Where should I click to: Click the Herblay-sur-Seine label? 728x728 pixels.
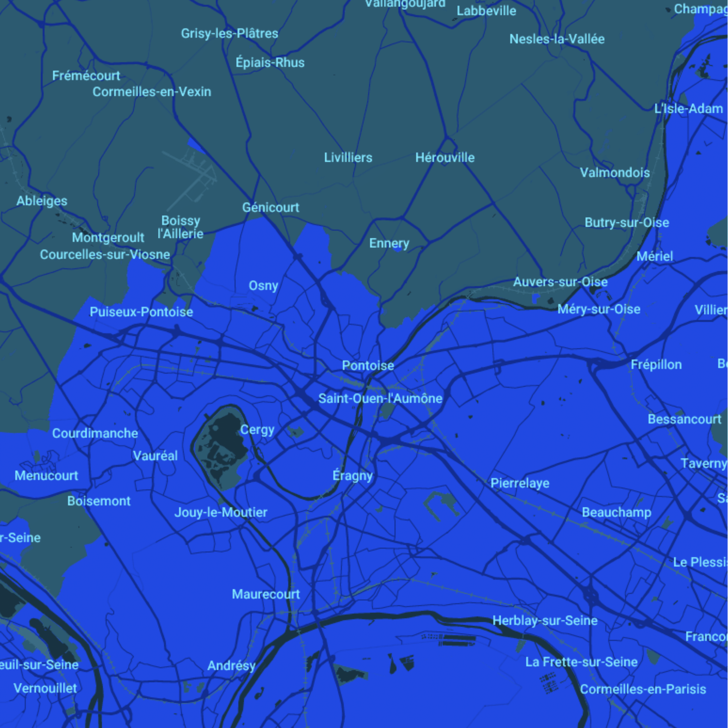(x=545, y=621)
